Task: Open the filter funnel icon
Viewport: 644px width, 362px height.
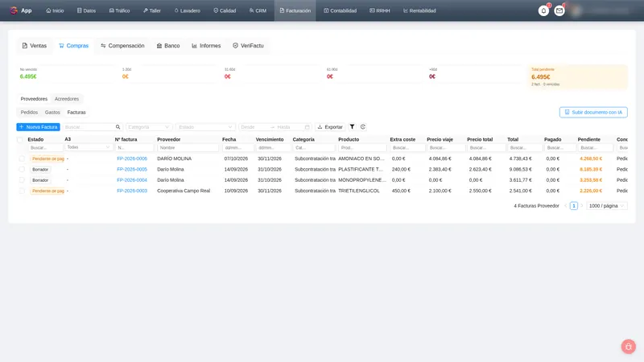Action: (352, 127)
